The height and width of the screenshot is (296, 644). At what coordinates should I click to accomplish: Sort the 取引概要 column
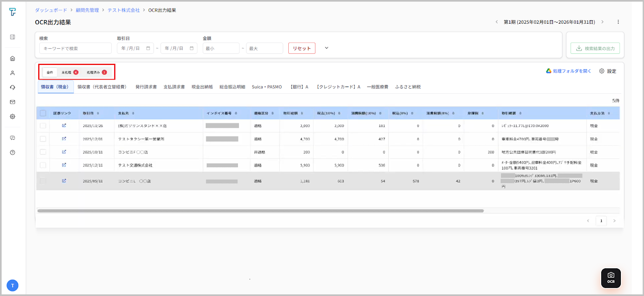tap(521, 113)
